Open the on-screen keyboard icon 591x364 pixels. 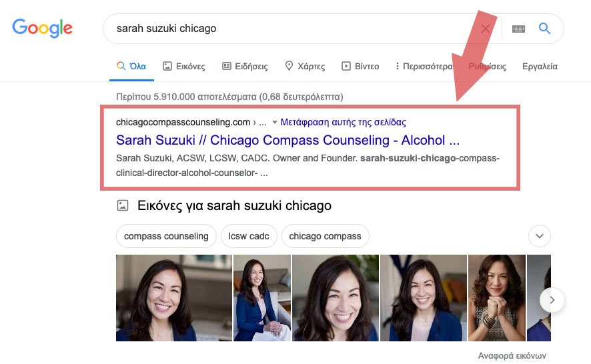(519, 29)
